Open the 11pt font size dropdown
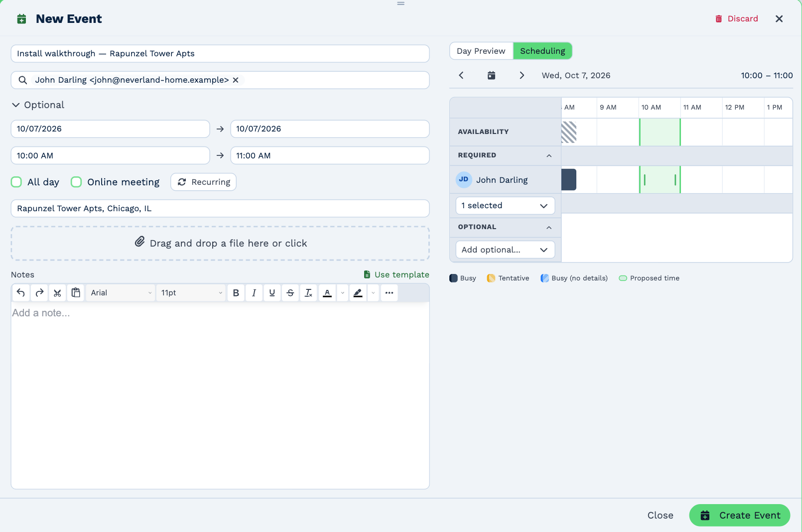This screenshot has height=532, width=802. pyautogui.click(x=191, y=293)
